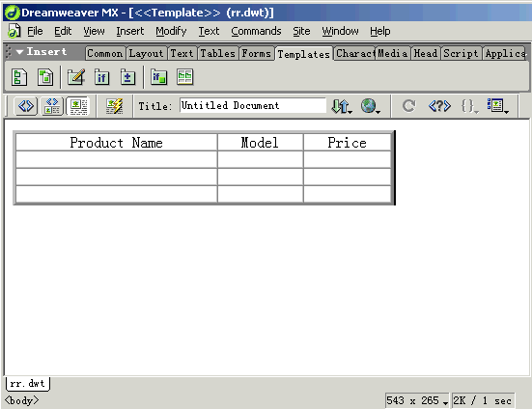Click the Refresh Design View button
This screenshot has width=532, height=409.
pyautogui.click(x=408, y=106)
